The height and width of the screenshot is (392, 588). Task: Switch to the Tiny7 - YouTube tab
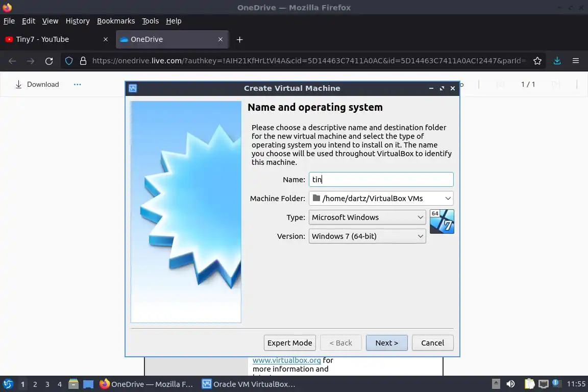(x=57, y=39)
